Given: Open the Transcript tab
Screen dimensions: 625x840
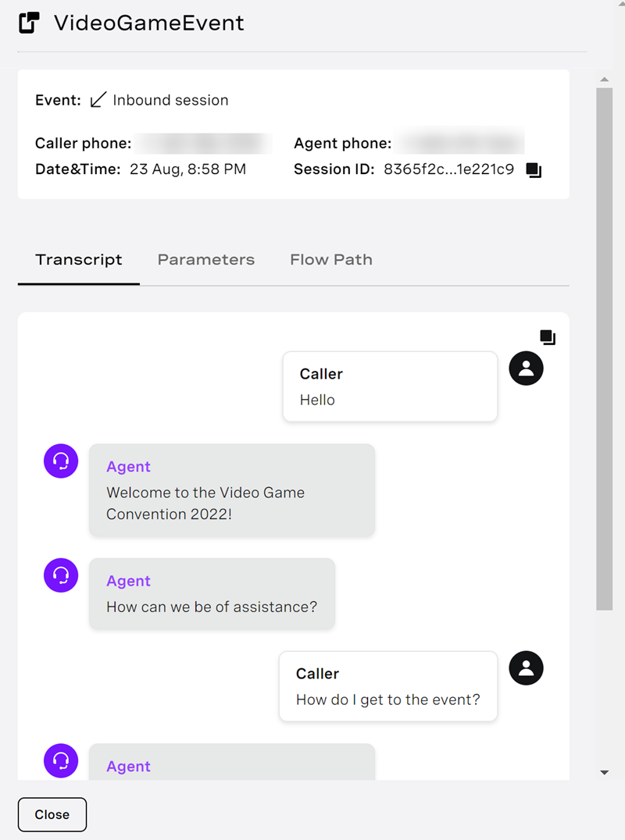Looking at the screenshot, I should tap(79, 260).
